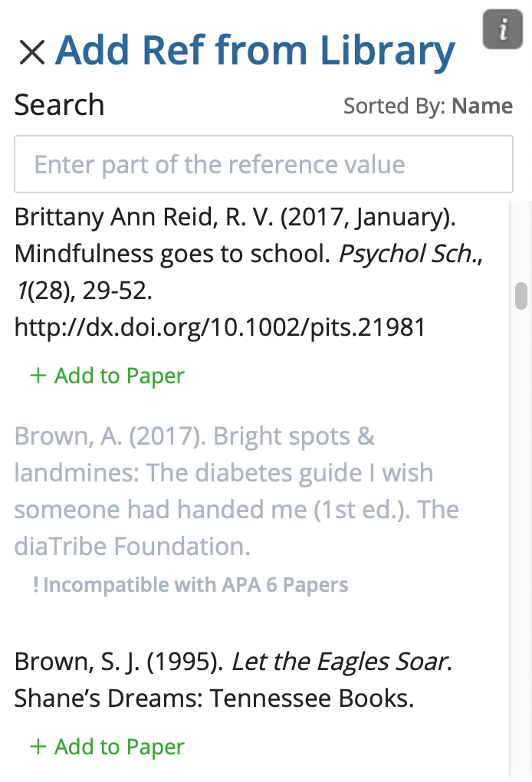Screen dimensions: 532x782
Task: Click the exclamation warning icon
Action: (36, 585)
